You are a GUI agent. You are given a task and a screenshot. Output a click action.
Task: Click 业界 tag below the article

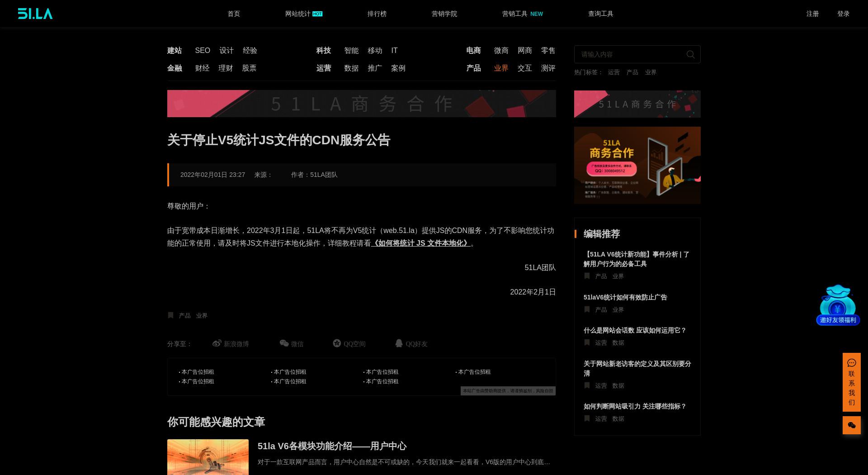pos(202,315)
